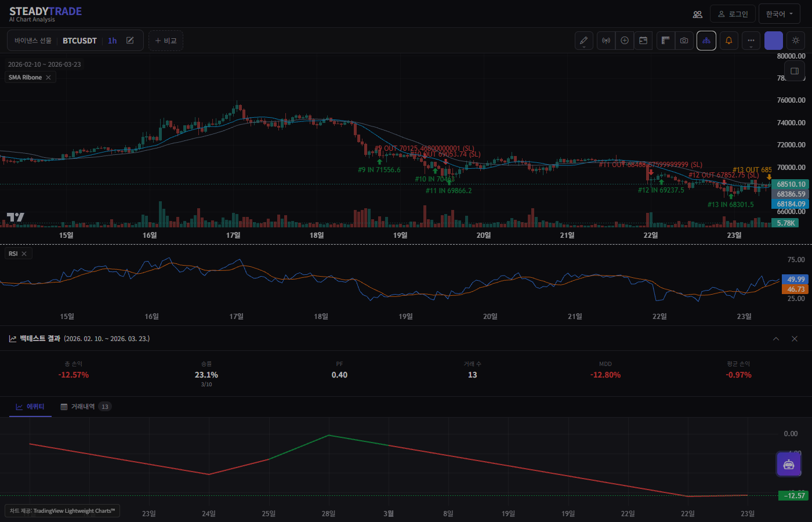Toggle light theme with sun icon

[x=796, y=41]
